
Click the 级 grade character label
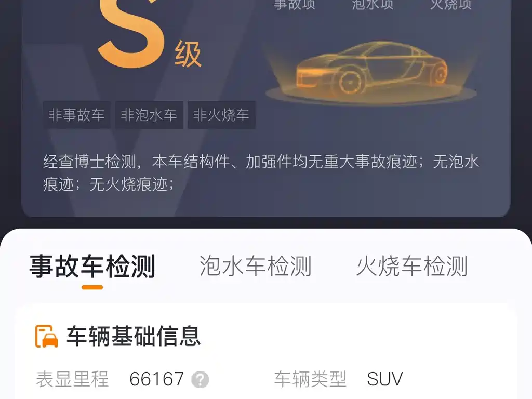(188, 54)
